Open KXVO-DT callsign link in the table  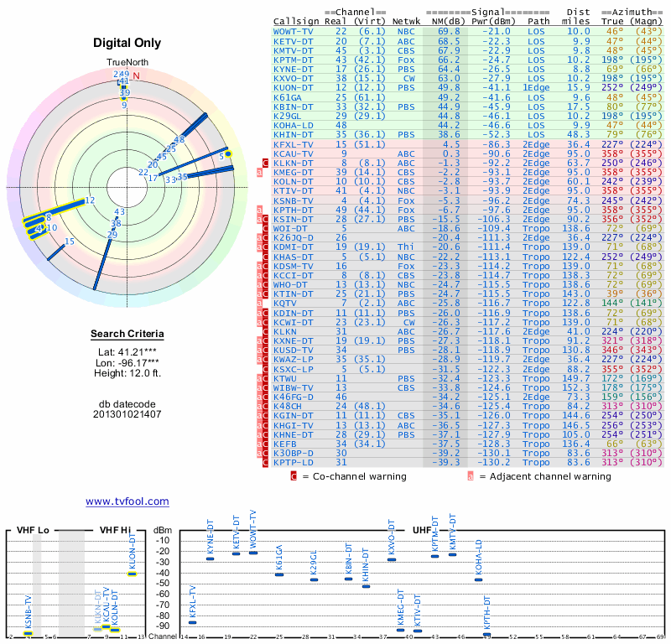(x=293, y=79)
